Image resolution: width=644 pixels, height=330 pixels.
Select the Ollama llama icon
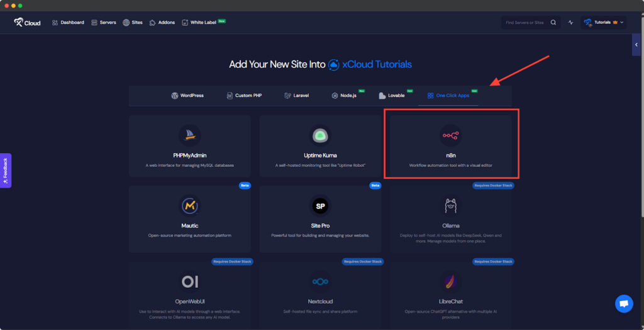click(450, 205)
